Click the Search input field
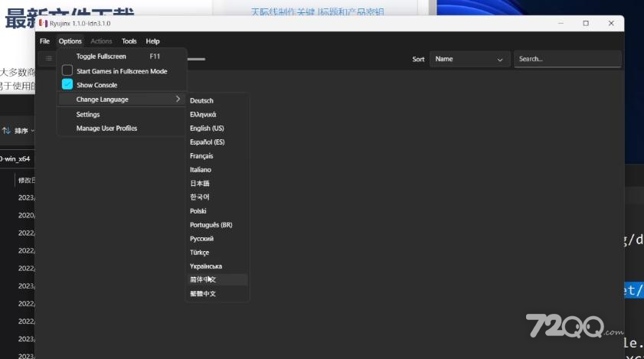Image resolution: width=644 pixels, height=359 pixels. click(x=567, y=59)
